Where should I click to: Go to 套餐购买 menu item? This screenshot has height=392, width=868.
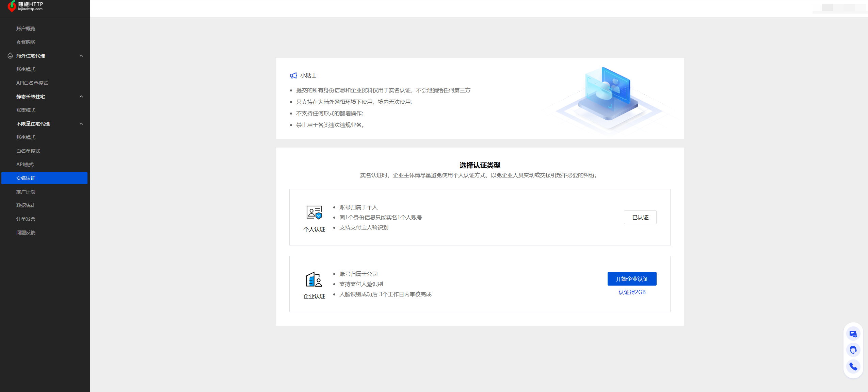26,42
